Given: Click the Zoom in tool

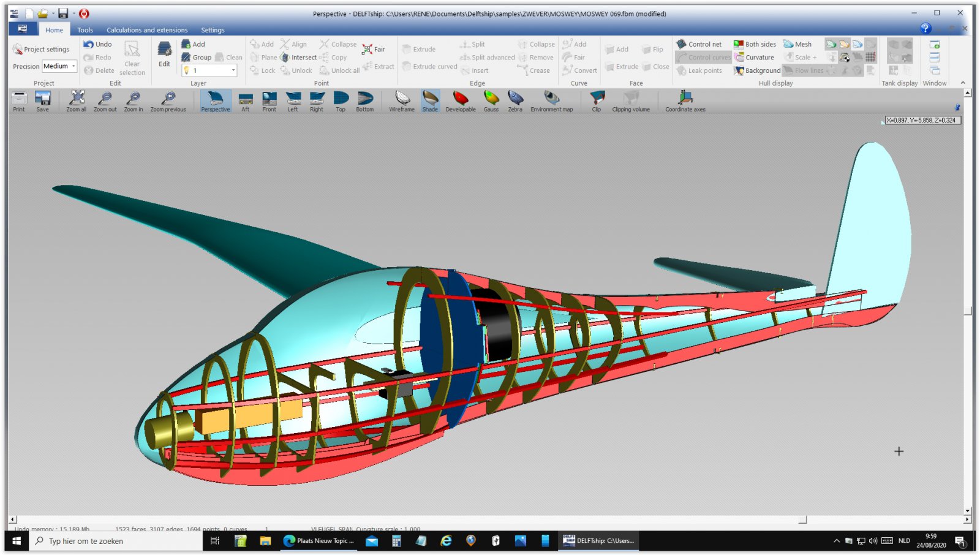Looking at the screenshot, I should (x=134, y=101).
